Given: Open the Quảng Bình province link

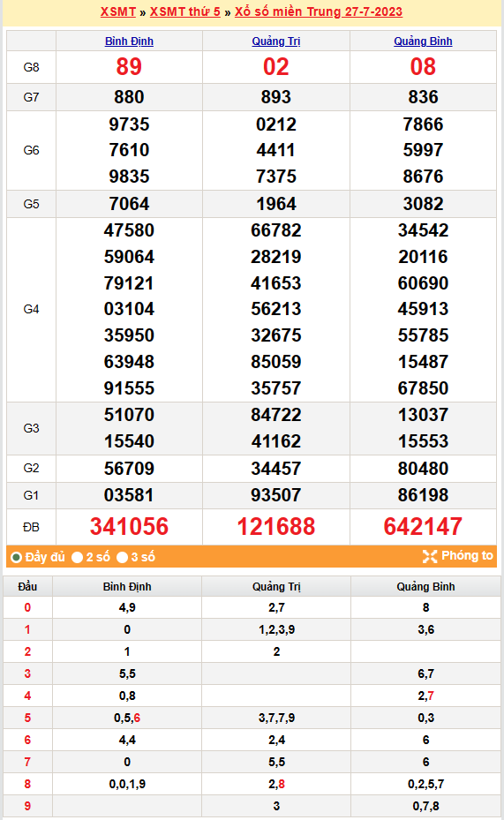Looking at the screenshot, I should [x=423, y=41].
